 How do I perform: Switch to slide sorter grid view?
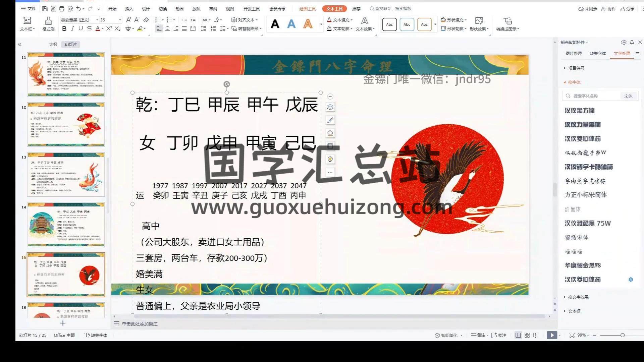pos(527,335)
